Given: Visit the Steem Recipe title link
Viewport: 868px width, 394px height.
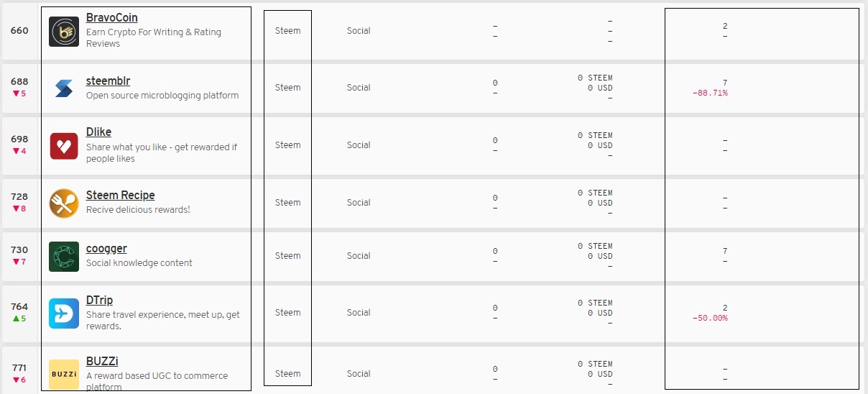Looking at the screenshot, I should click(121, 195).
